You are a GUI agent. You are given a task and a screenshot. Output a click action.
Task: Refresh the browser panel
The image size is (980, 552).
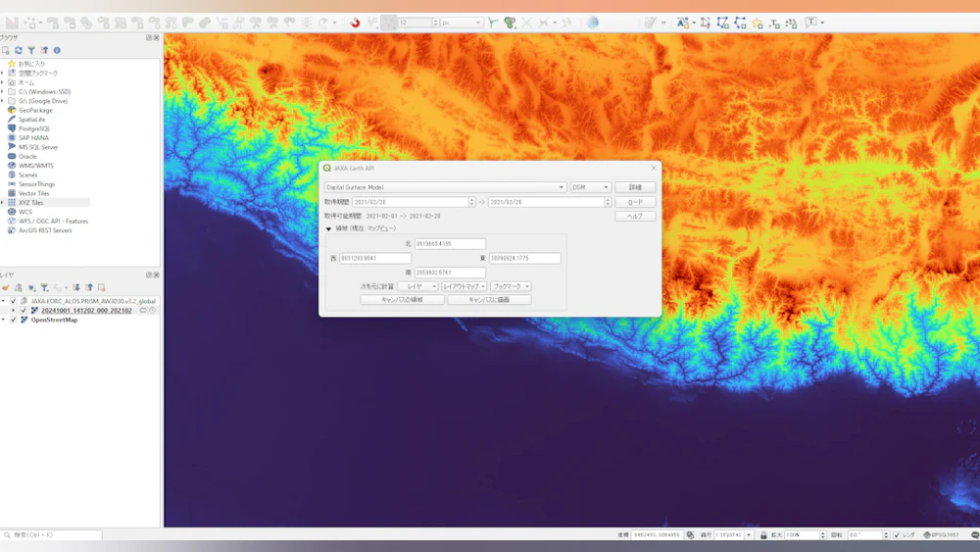(x=19, y=50)
